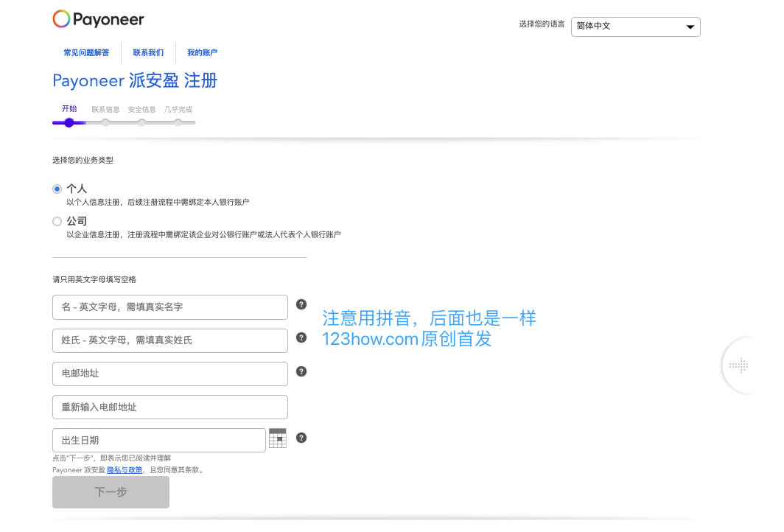The width and height of the screenshot is (784, 532).
Task: Click the 出生日期 input field
Action: tap(159, 440)
